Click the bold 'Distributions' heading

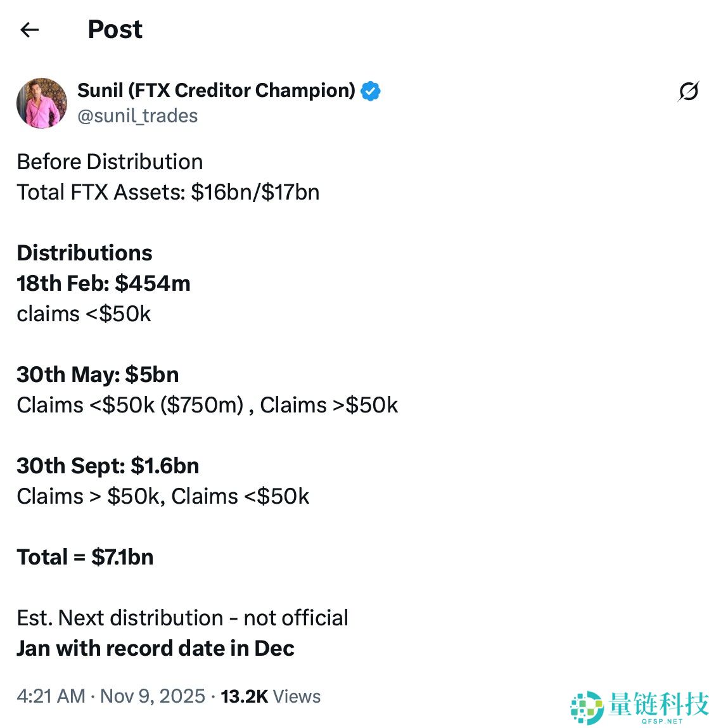84,253
